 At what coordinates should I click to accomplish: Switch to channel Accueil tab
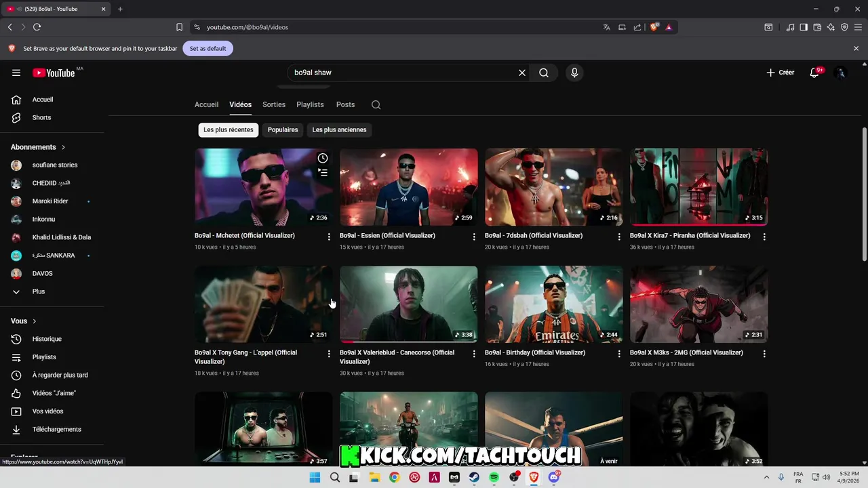click(206, 104)
